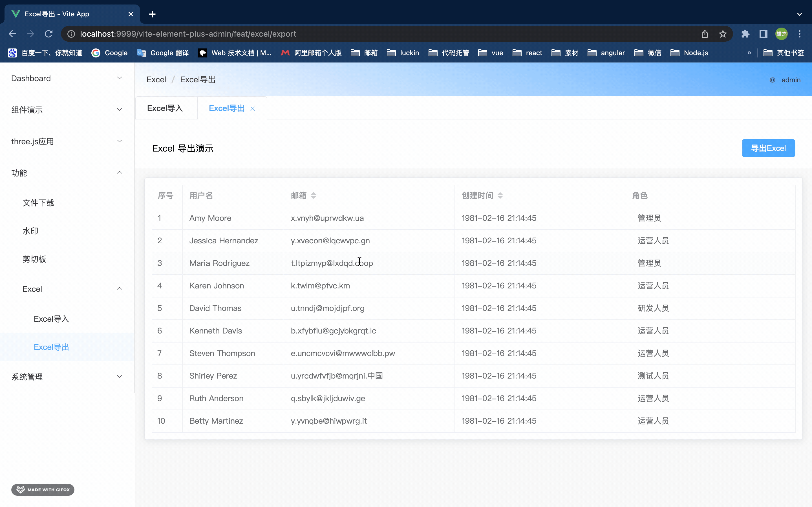Close the Excel导出 page tab
This screenshot has height=507, width=812.
point(253,109)
